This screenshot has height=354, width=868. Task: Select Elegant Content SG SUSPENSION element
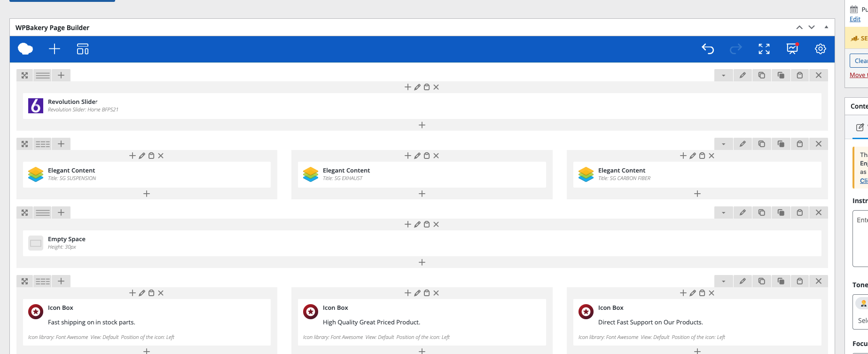147,174
